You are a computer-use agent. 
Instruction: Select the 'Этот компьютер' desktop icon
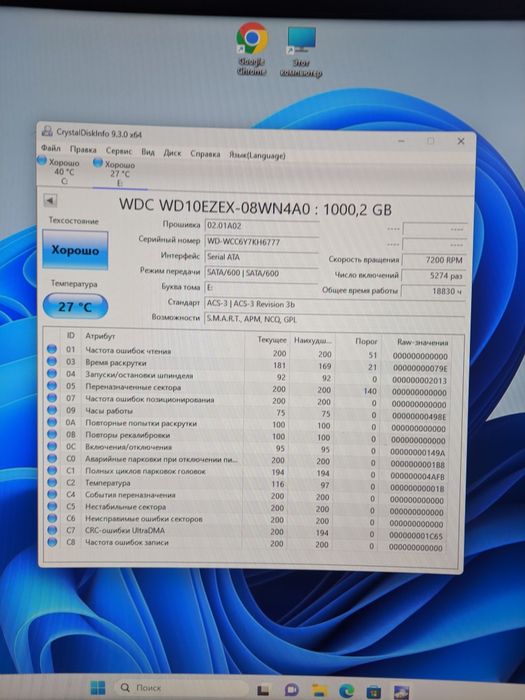click(301, 51)
